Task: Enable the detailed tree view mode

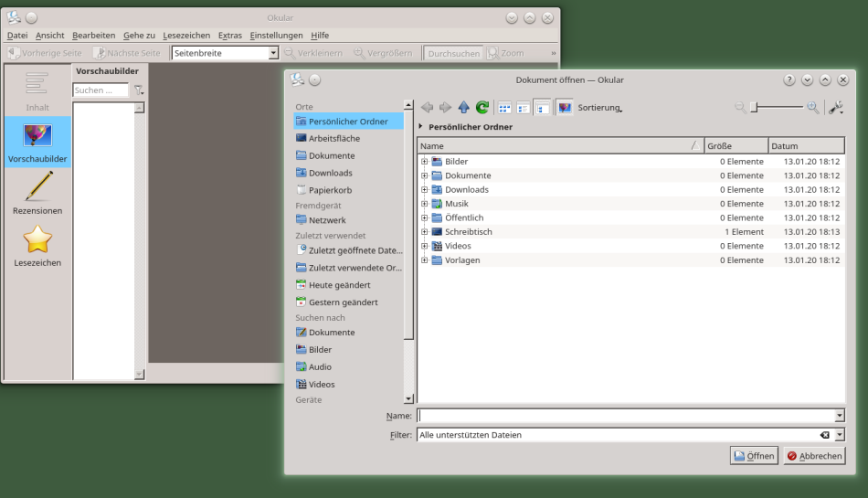Action: 543,108
